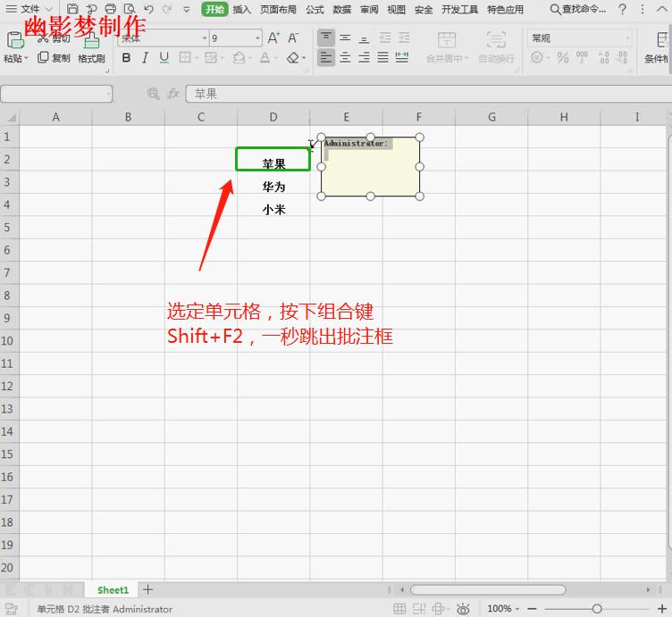
Task: Open the 文件 file menu
Action: 29,9
